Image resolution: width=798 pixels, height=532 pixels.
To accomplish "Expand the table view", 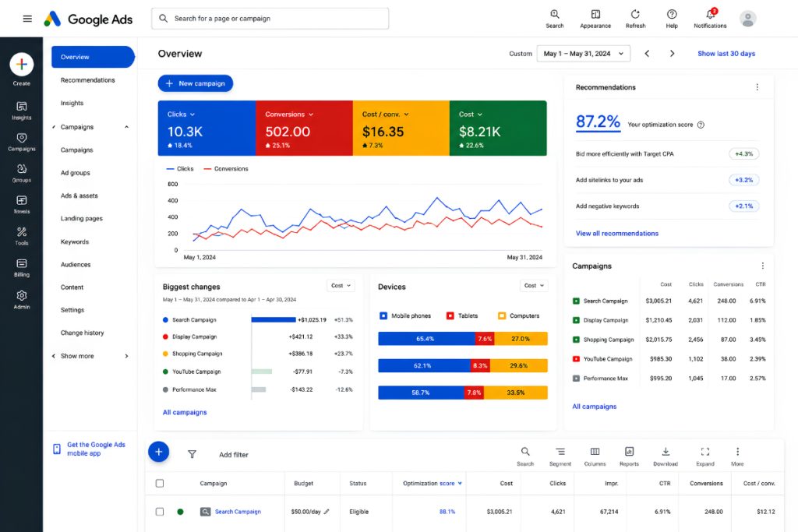I will coord(704,456).
